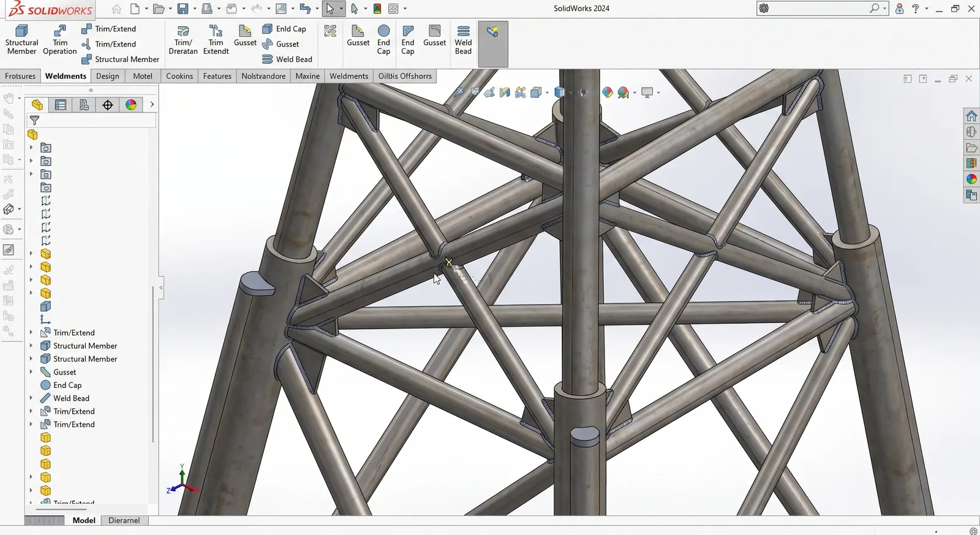Image resolution: width=980 pixels, height=535 pixels.
Task: Click the New document icon
Action: tap(135, 9)
